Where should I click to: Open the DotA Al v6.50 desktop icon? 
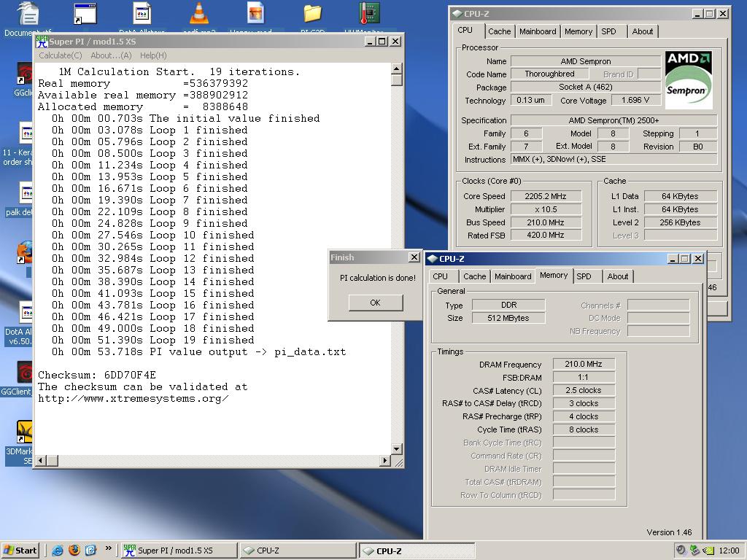pos(26,312)
